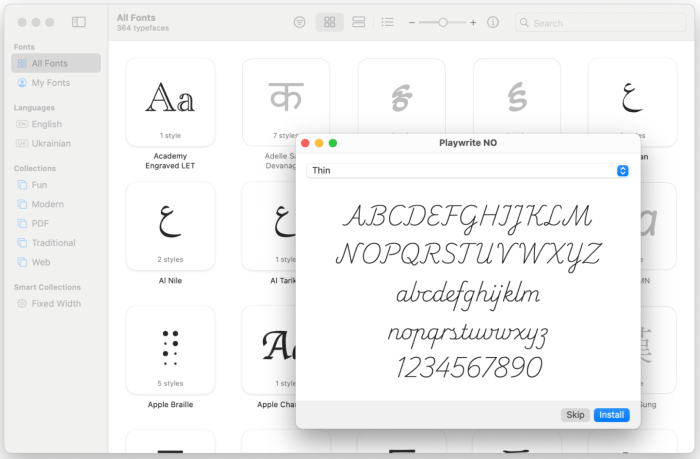700x459 pixels.
Task: Select the Al Tarikh font card
Action: 269,226
